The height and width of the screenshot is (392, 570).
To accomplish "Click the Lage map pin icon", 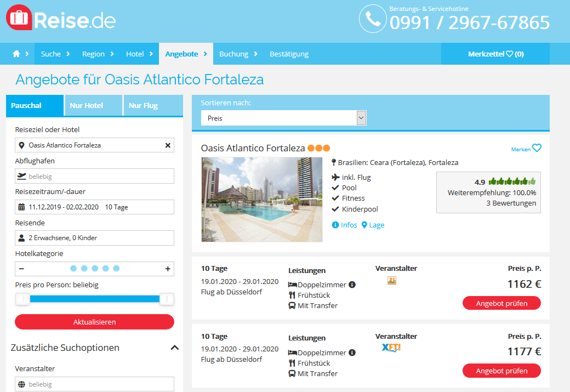I will [364, 225].
